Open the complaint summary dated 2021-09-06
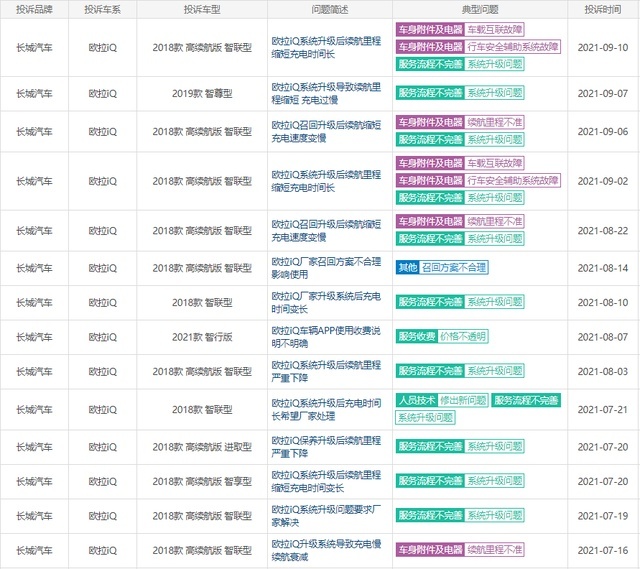Screen dimensions: 640x569 (326, 131)
